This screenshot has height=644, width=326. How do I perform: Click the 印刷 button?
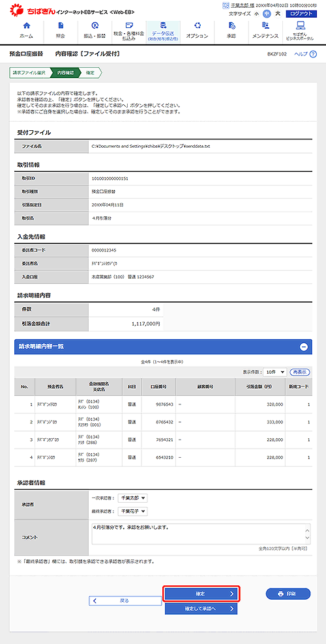click(288, 593)
